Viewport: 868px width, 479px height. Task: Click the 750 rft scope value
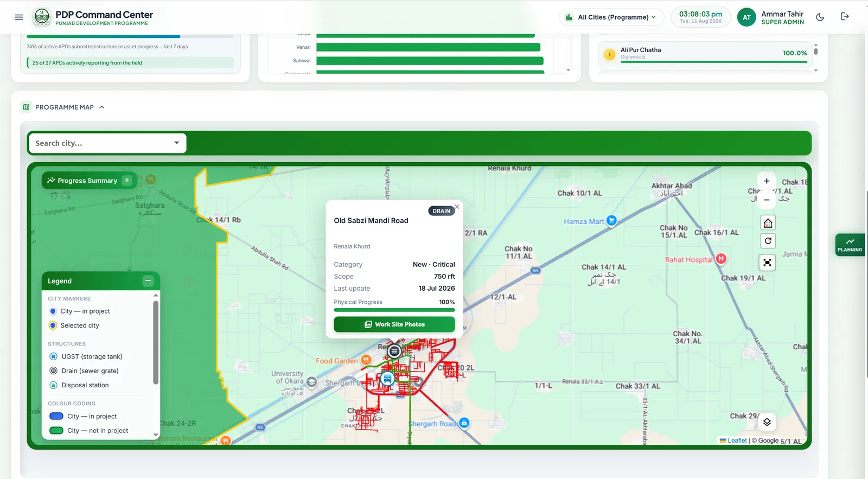click(x=444, y=277)
